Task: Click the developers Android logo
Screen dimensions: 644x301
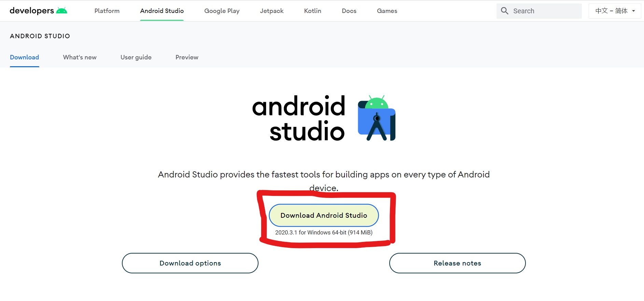Action: pyautogui.click(x=39, y=11)
